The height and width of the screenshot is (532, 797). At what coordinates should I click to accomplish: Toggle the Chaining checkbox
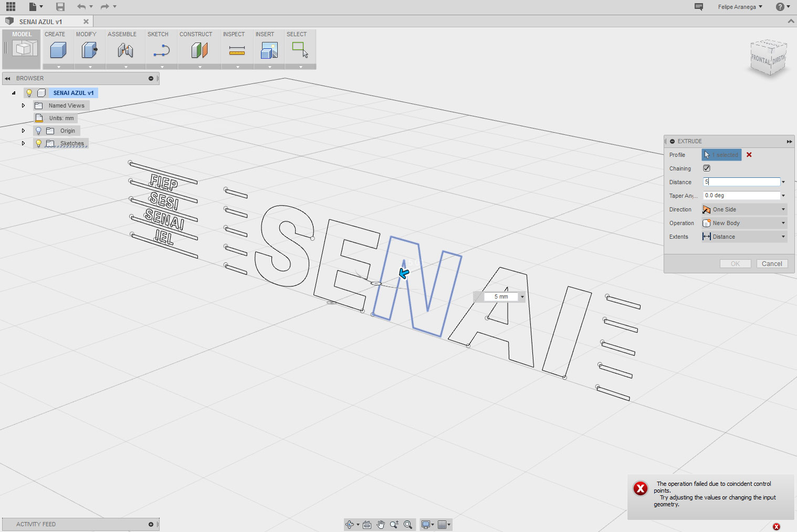pyautogui.click(x=707, y=168)
